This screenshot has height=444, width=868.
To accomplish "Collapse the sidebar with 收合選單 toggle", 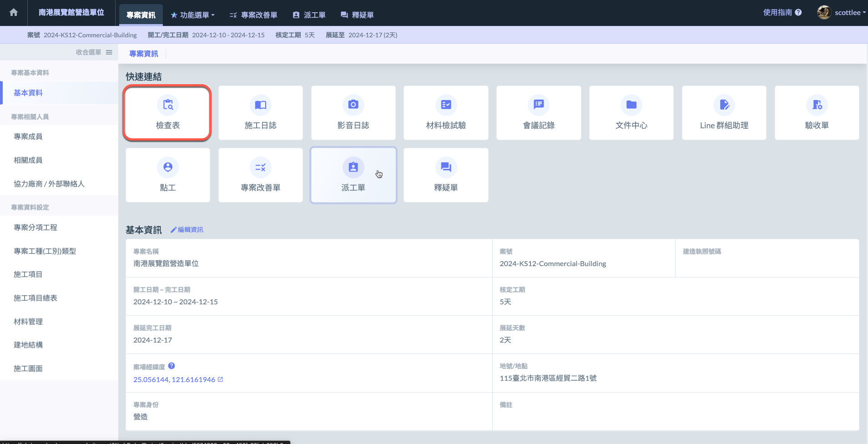I will pyautogui.click(x=94, y=52).
